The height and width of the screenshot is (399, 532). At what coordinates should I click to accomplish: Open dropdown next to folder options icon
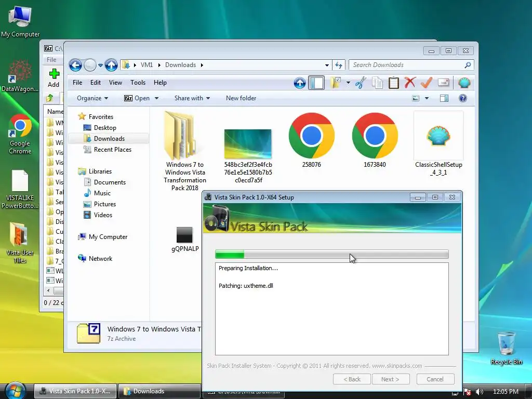pyautogui.click(x=348, y=83)
